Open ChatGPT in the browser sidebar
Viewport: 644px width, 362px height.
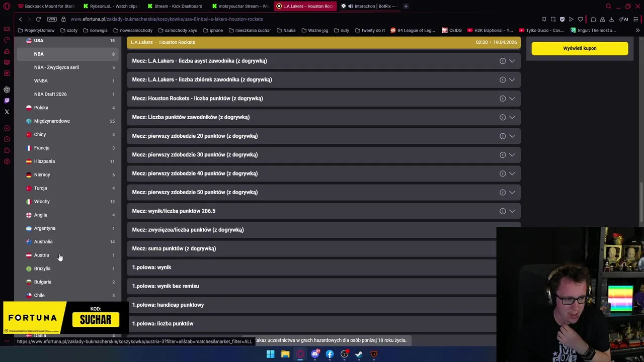click(x=7, y=89)
